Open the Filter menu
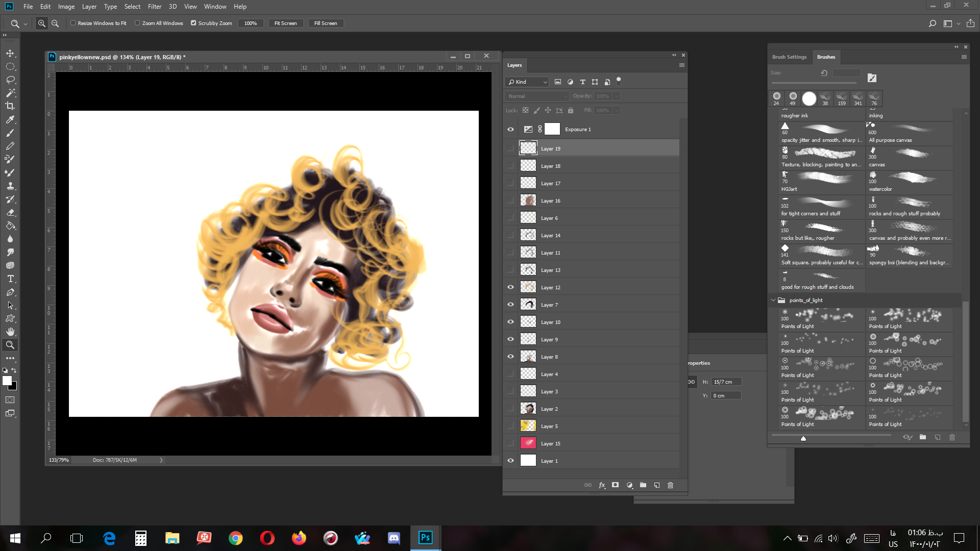The image size is (980, 551). point(155,7)
